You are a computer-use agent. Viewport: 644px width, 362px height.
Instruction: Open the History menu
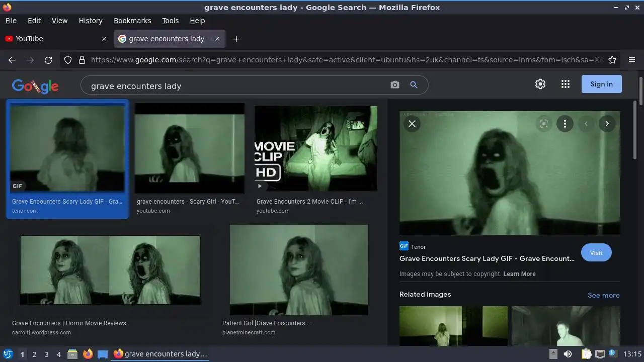click(91, 21)
